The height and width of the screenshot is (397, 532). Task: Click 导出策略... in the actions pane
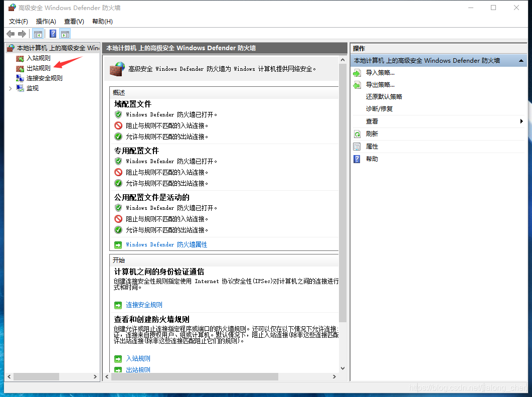click(380, 85)
